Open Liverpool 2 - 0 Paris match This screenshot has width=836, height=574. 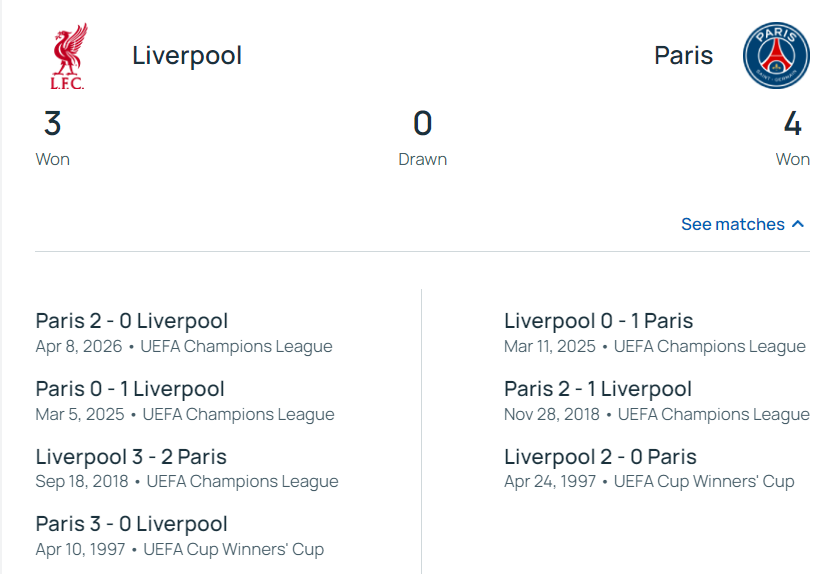[600, 457]
